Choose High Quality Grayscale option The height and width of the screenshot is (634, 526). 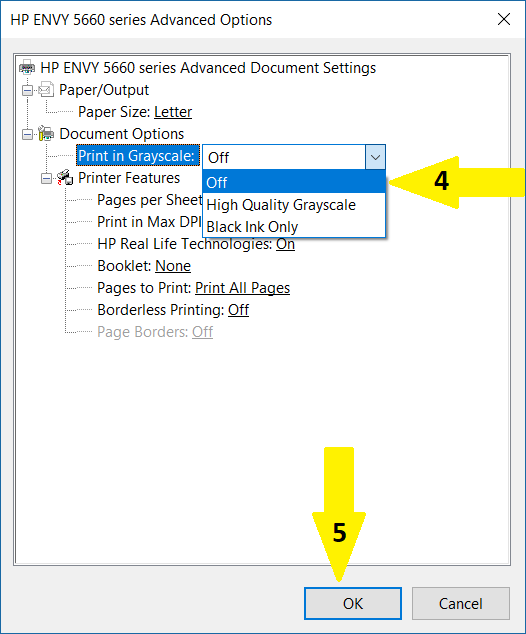pyautogui.click(x=294, y=205)
